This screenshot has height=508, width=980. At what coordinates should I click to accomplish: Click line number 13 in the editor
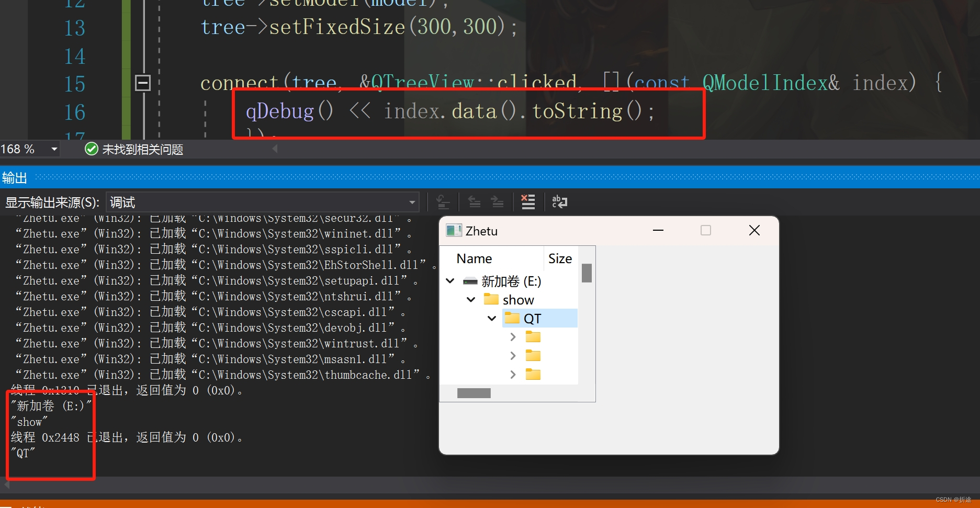(x=74, y=28)
